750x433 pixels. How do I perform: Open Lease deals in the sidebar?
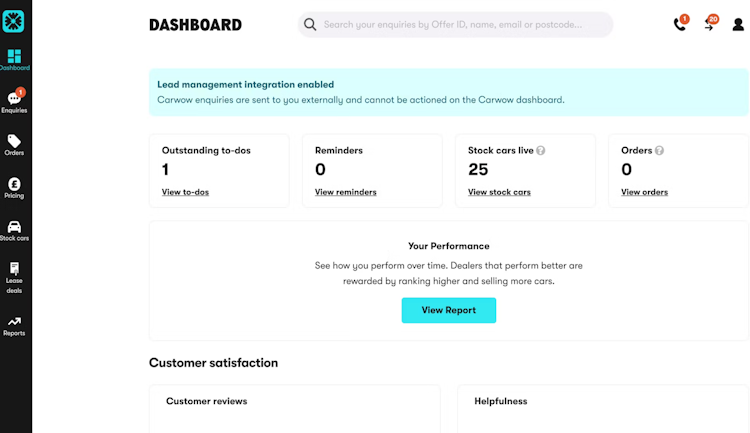pos(15,277)
